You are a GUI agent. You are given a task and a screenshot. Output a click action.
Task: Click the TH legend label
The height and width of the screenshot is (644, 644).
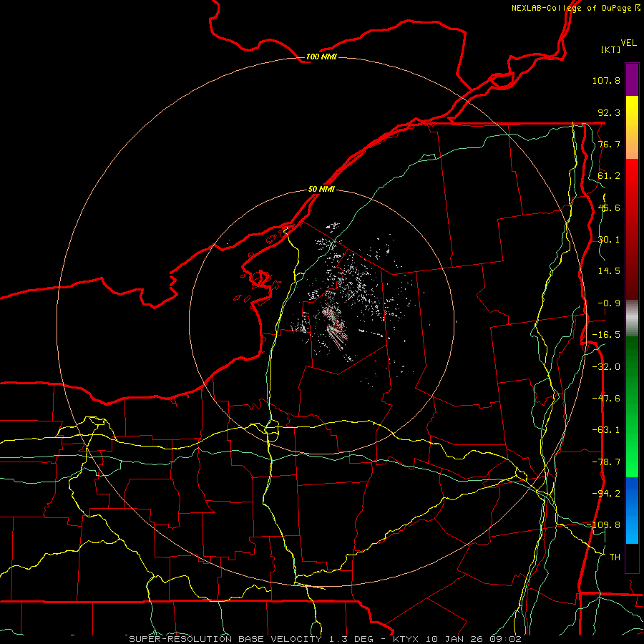coord(615,557)
